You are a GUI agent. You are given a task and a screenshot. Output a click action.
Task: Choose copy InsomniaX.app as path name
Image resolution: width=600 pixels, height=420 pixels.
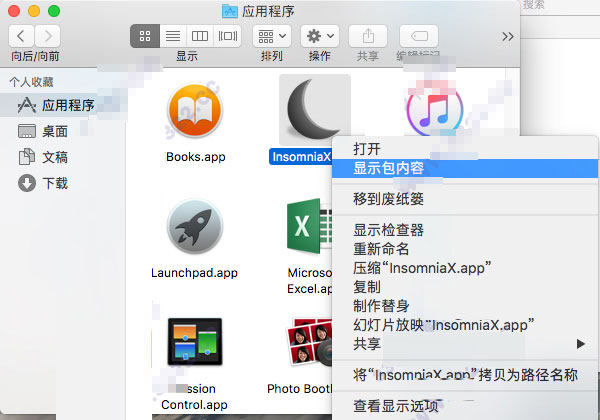pos(465,375)
